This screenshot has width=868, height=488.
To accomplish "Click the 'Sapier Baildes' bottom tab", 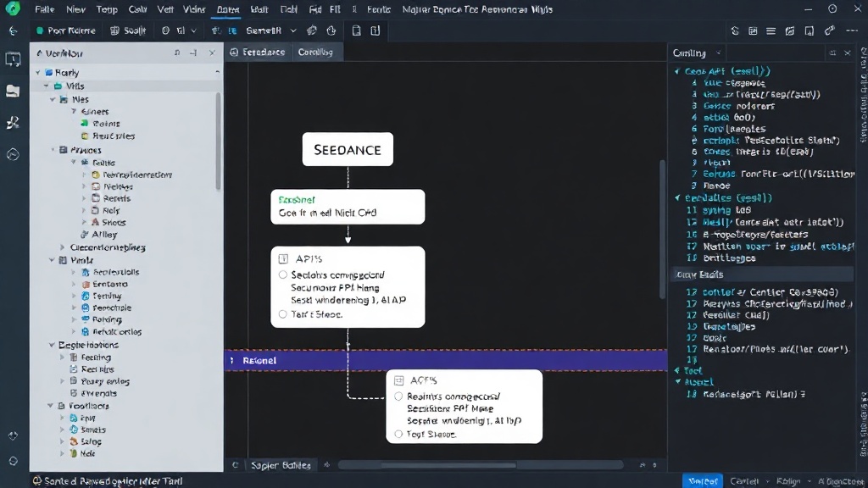I will tap(281, 465).
